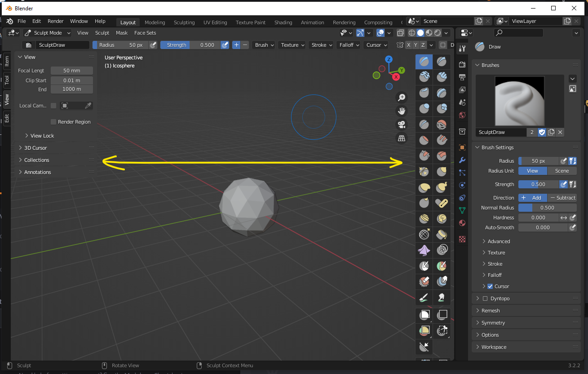
Task: Open the UV Editing workspace tab
Action: coord(215,22)
